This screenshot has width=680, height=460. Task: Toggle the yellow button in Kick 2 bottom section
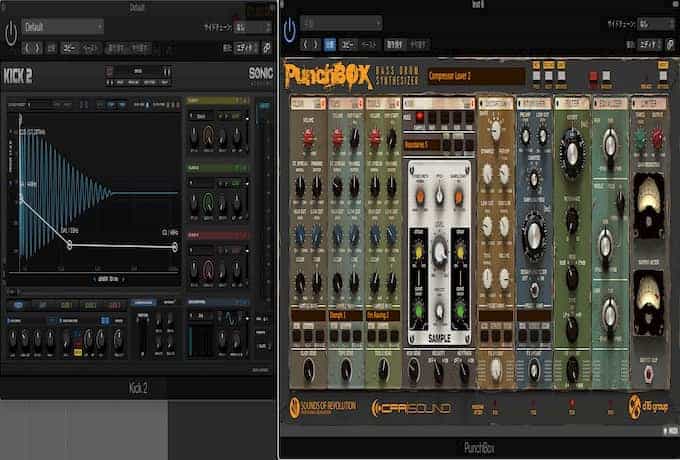click(x=78, y=353)
